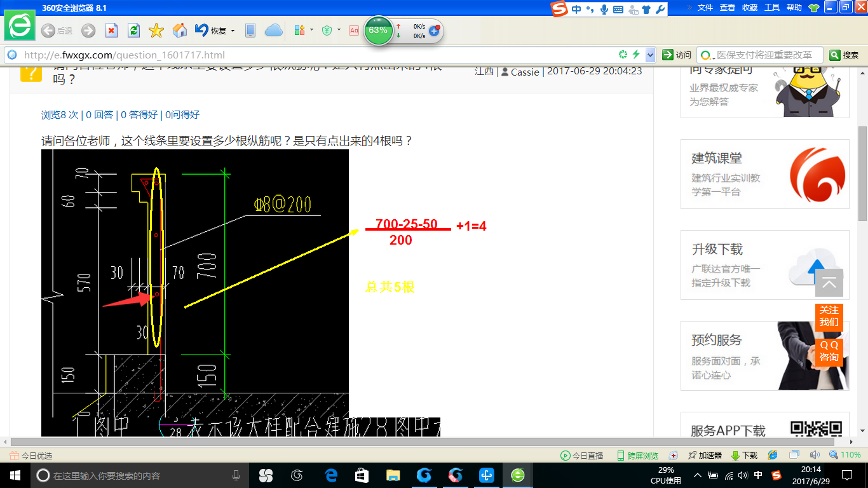
Task: Click the 63% memory accelerator ball
Action: (x=378, y=30)
